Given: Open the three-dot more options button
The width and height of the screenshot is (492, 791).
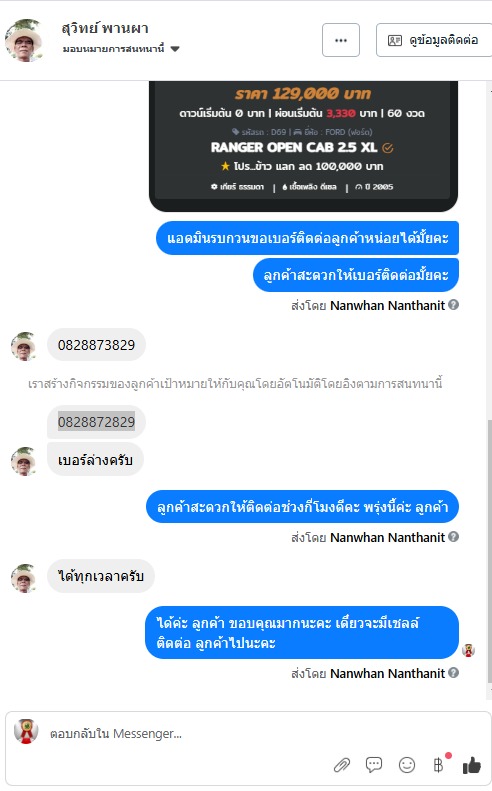Looking at the screenshot, I should point(341,40).
